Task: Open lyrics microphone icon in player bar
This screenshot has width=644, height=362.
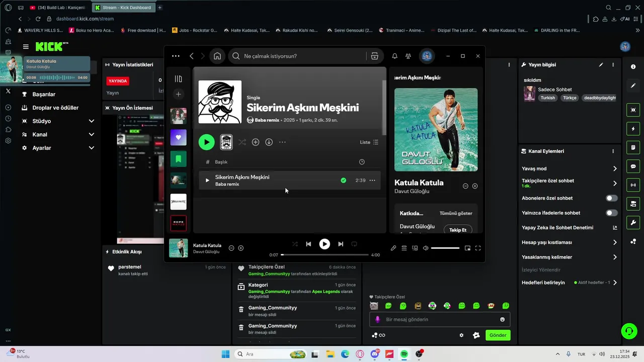Action: click(x=393, y=248)
